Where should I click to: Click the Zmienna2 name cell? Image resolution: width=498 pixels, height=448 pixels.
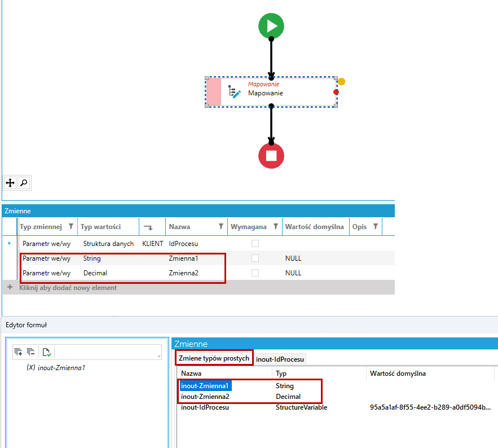point(183,273)
